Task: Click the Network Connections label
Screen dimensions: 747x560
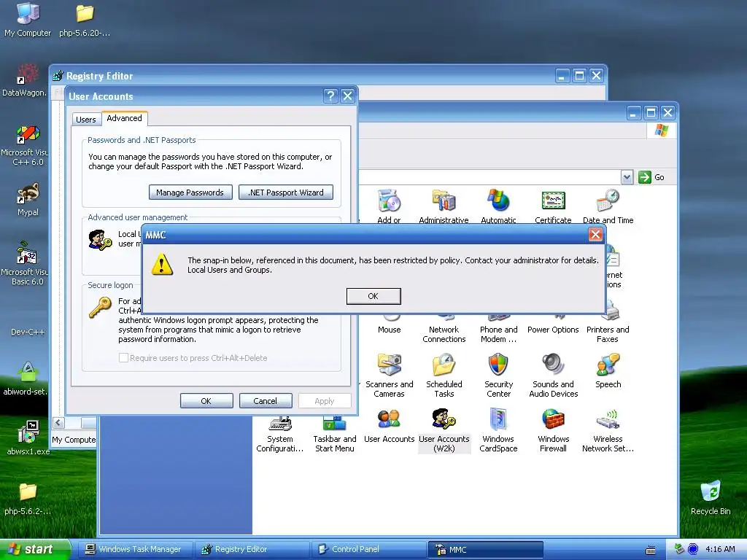Action: click(444, 334)
